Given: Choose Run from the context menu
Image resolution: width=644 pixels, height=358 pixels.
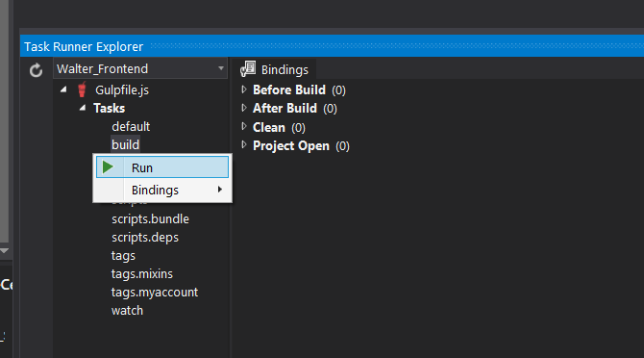Looking at the screenshot, I should (x=162, y=166).
